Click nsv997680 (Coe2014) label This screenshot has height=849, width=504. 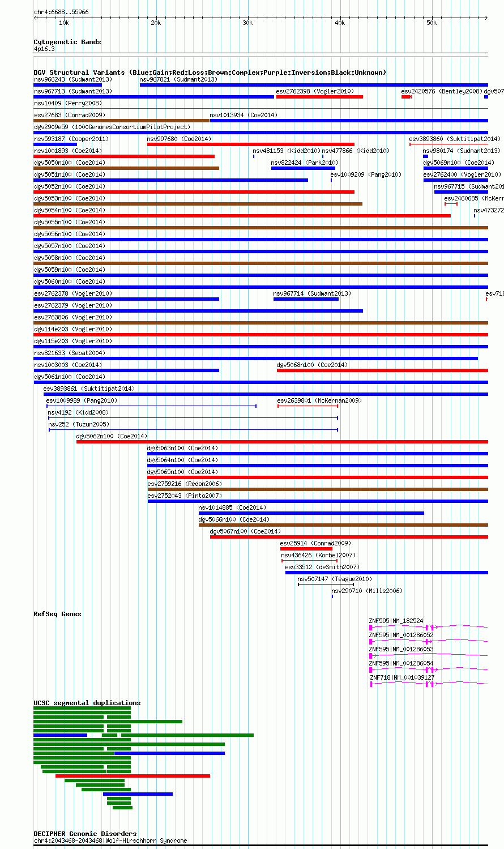179,139
